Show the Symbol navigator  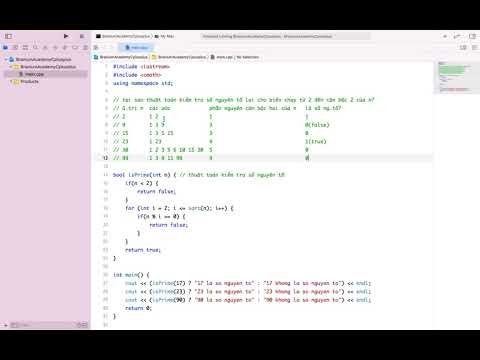25,48
